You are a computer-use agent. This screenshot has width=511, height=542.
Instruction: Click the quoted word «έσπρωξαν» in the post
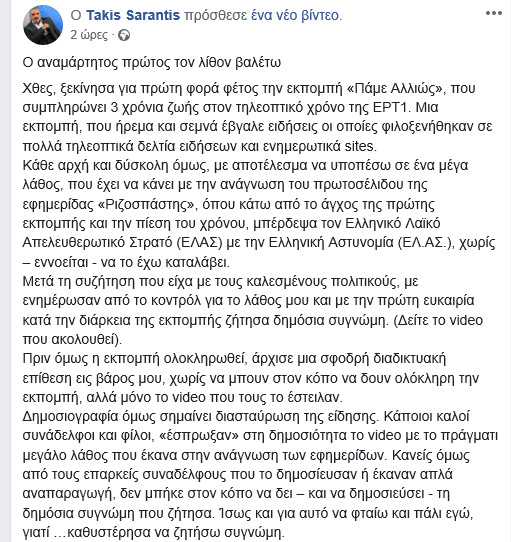199,436
